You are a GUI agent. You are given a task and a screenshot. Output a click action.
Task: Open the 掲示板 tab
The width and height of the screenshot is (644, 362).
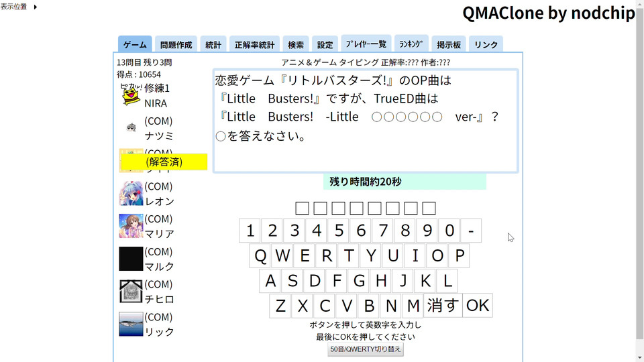[449, 44]
